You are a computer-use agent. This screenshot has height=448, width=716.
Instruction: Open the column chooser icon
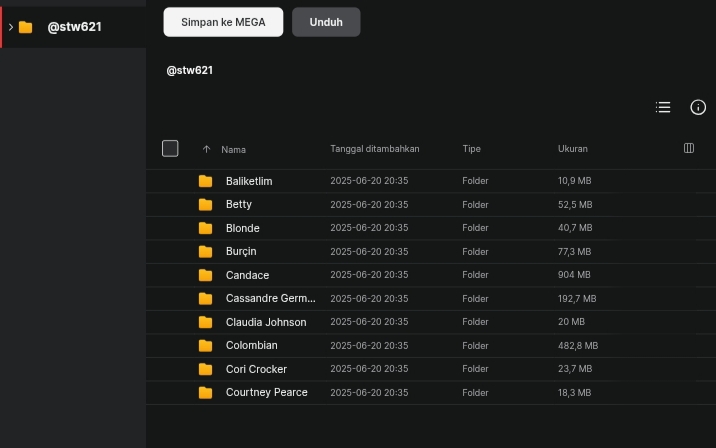[x=689, y=148]
